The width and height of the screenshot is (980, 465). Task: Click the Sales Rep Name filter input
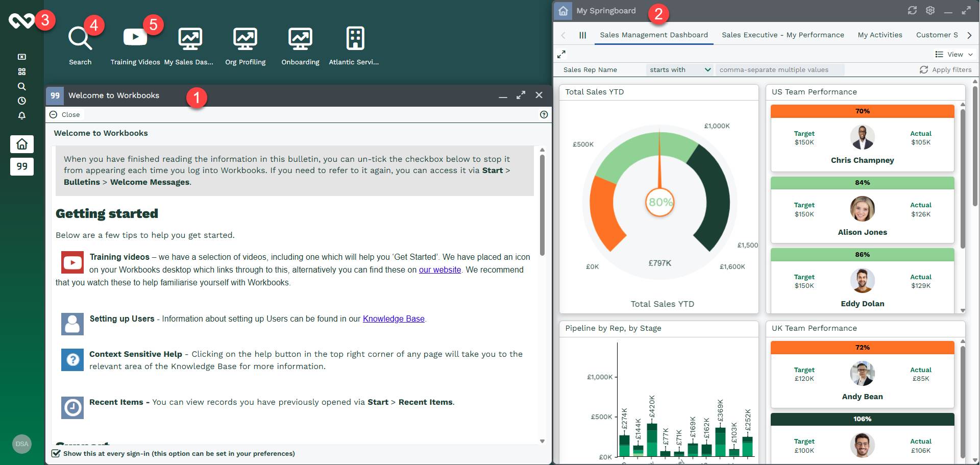click(x=779, y=70)
